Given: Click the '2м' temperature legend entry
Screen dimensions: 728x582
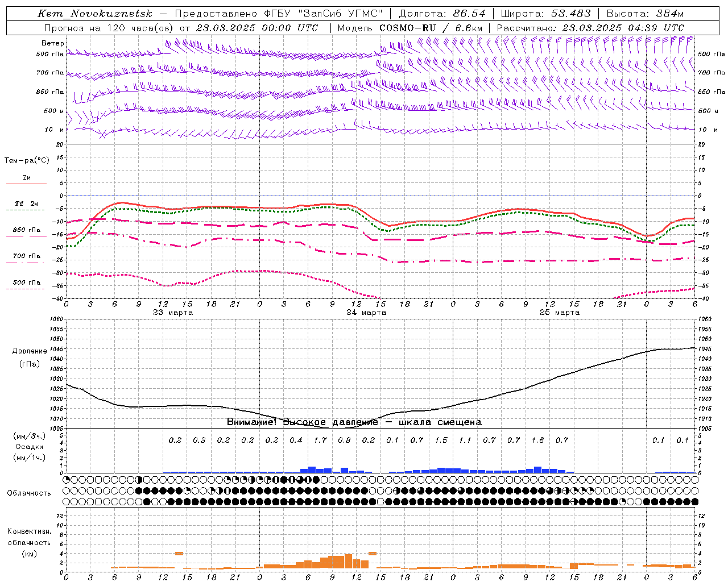Looking at the screenshot, I should (x=27, y=178).
